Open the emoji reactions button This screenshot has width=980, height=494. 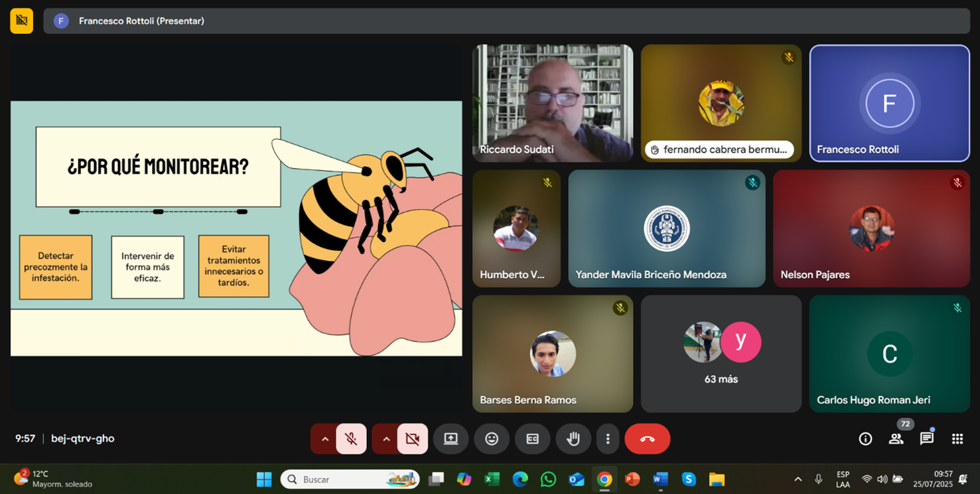pyautogui.click(x=492, y=439)
